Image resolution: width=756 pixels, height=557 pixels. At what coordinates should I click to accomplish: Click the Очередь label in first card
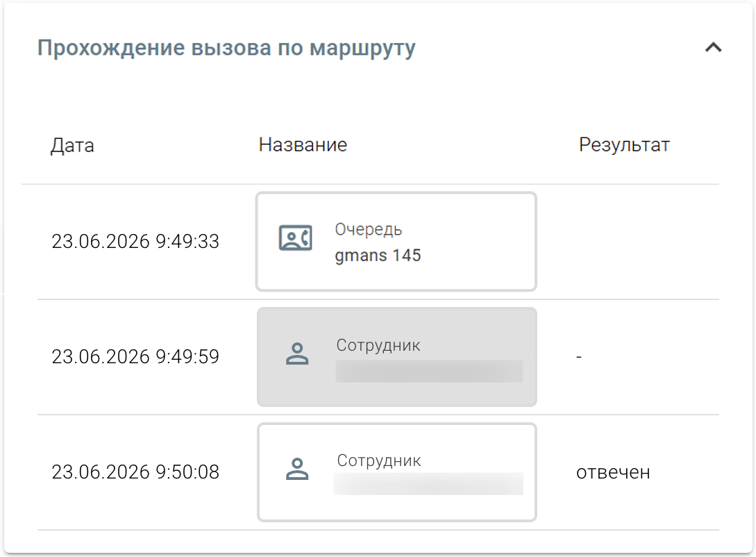click(x=369, y=230)
